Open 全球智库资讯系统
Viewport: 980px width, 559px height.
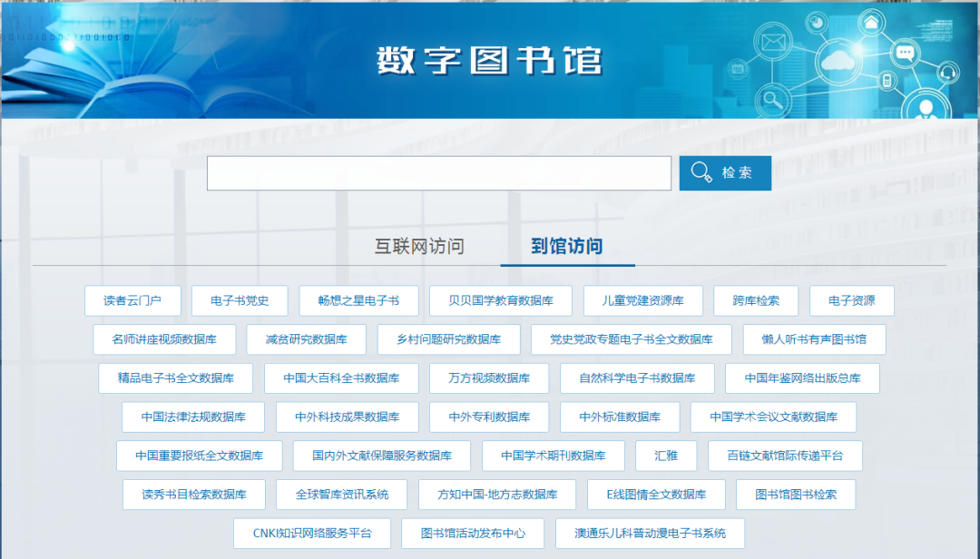click(342, 495)
